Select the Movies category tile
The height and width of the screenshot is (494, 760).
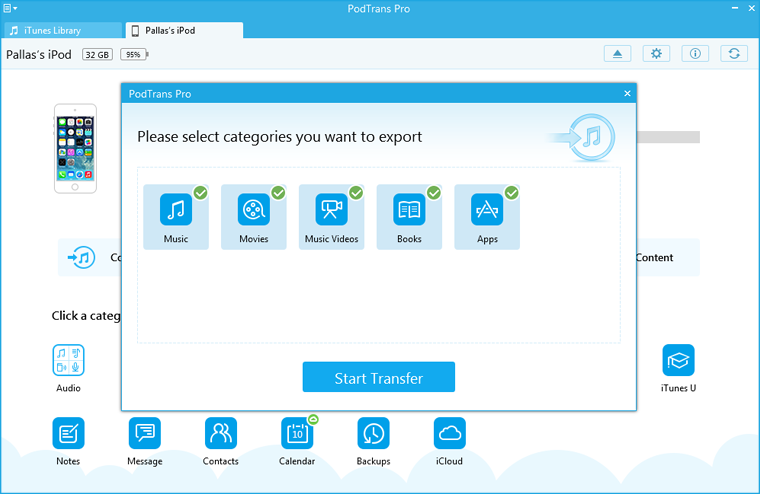tap(254, 216)
